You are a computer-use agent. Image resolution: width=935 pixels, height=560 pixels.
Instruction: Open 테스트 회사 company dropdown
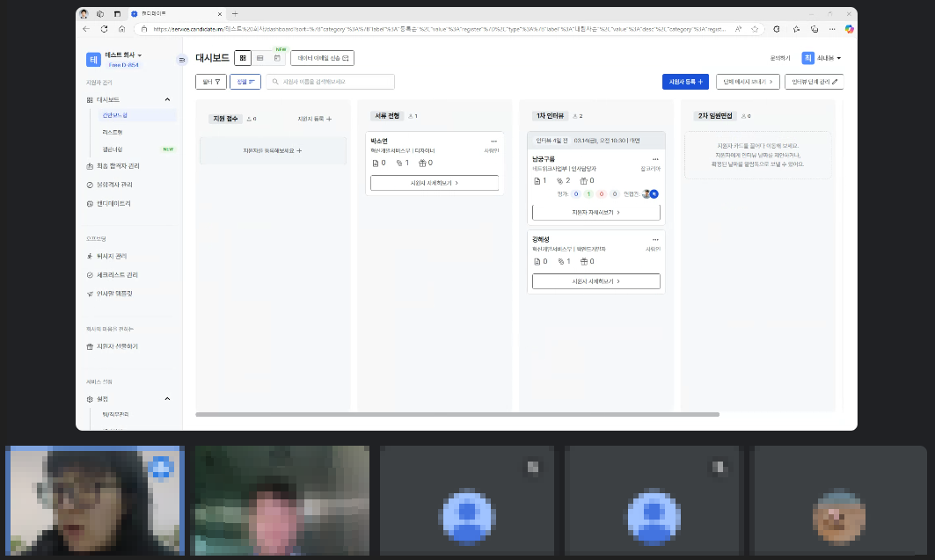[124, 55]
